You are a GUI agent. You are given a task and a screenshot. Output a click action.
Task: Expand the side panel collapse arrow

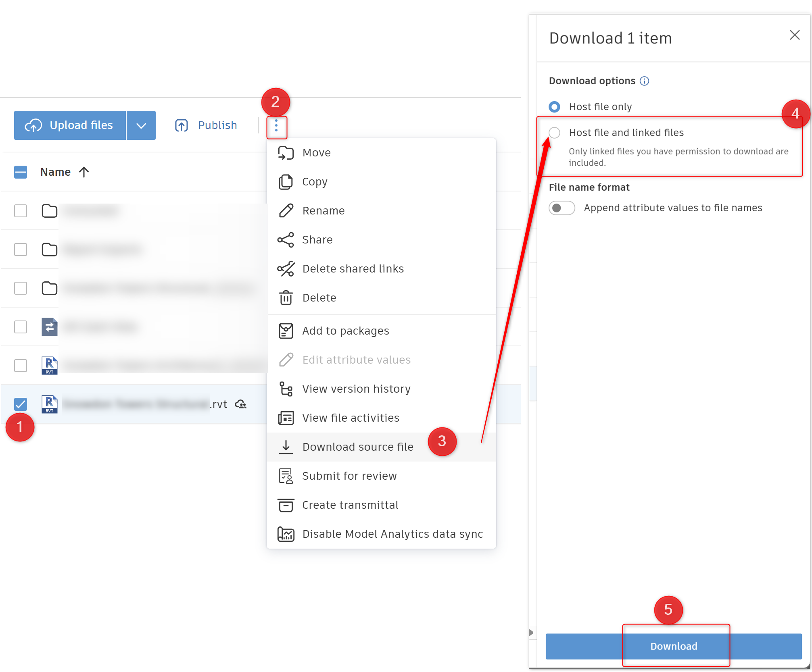point(531,632)
